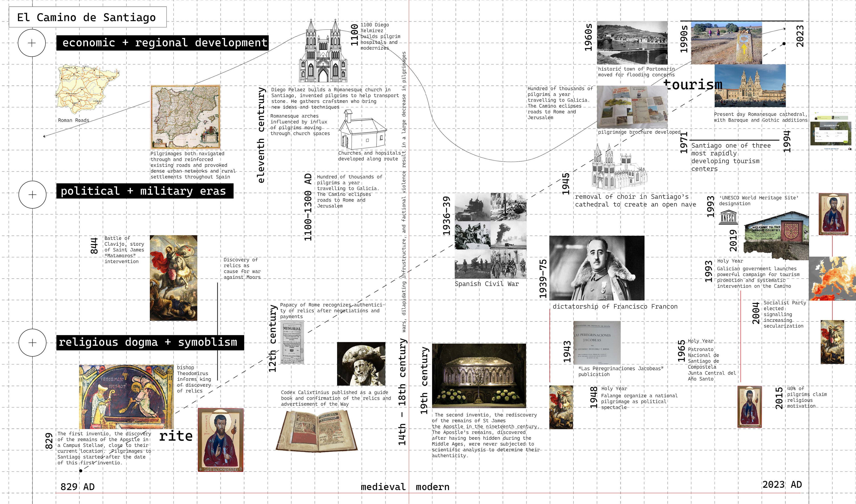Click the open Codex Calixtinus book image
This screenshot has width=856, height=504.
click(317, 431)
